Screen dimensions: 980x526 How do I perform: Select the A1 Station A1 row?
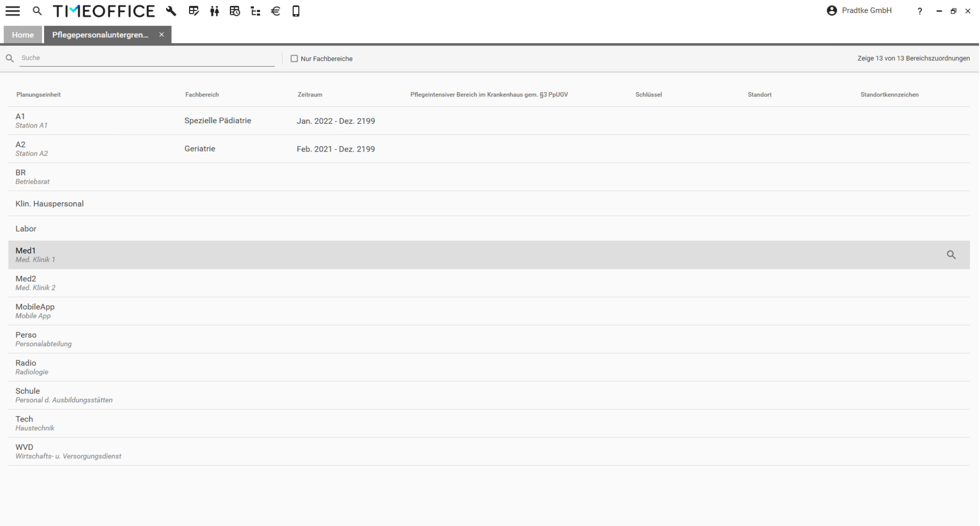489,121
